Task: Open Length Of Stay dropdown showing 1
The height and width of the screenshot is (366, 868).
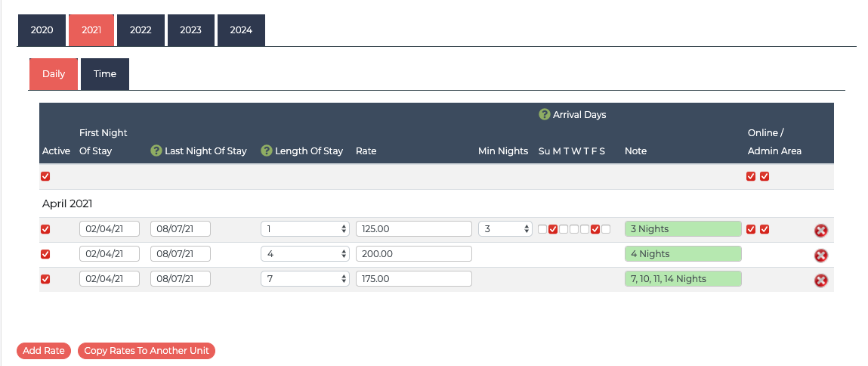Action: pos(305,229)
